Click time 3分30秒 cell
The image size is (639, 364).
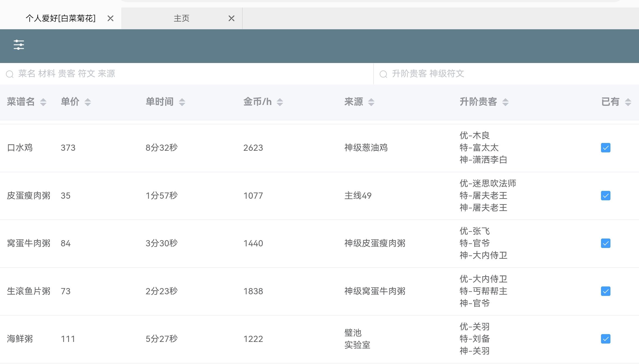[161, 243]
